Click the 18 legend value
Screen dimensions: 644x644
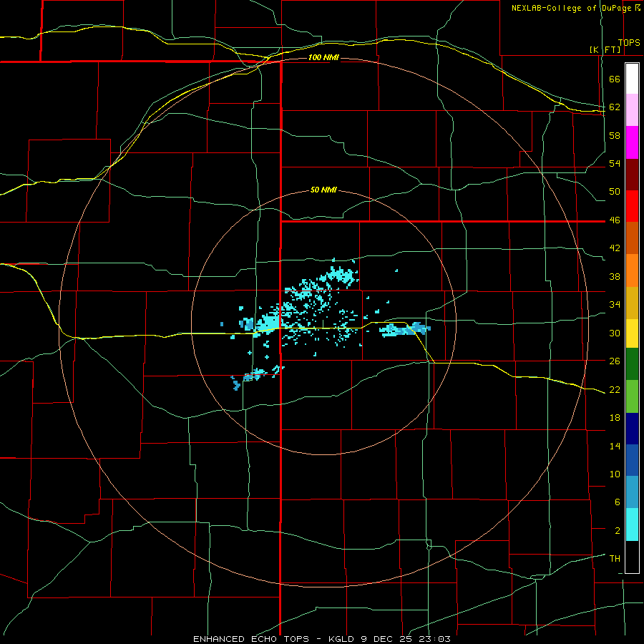(615, 418)
